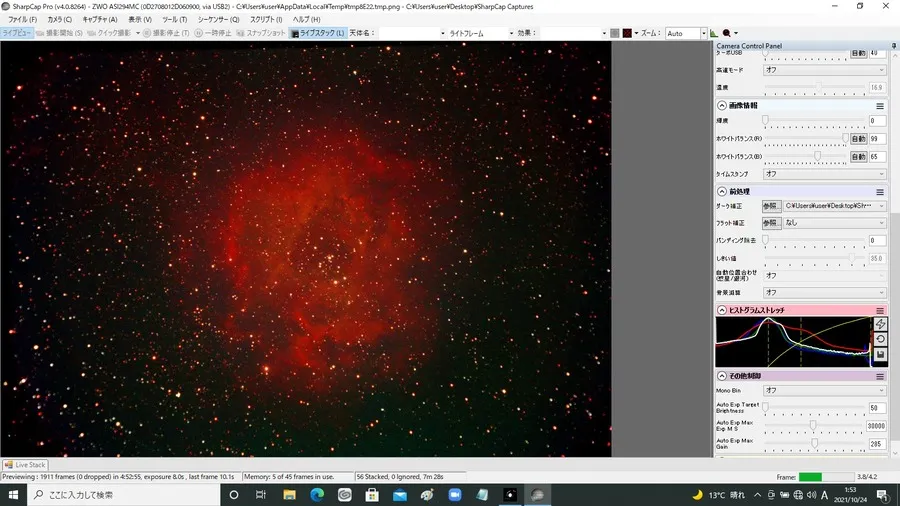Click the スナップショット button
900x506 pixels.
click(x=265, y=33)
